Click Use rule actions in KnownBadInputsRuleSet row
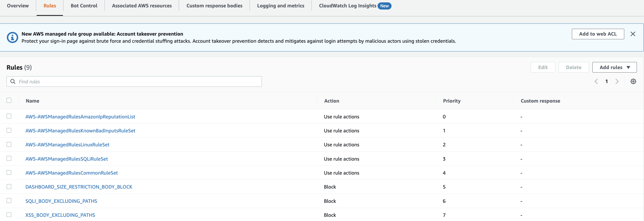Viewport: 644px width, 221px height. 341,131
